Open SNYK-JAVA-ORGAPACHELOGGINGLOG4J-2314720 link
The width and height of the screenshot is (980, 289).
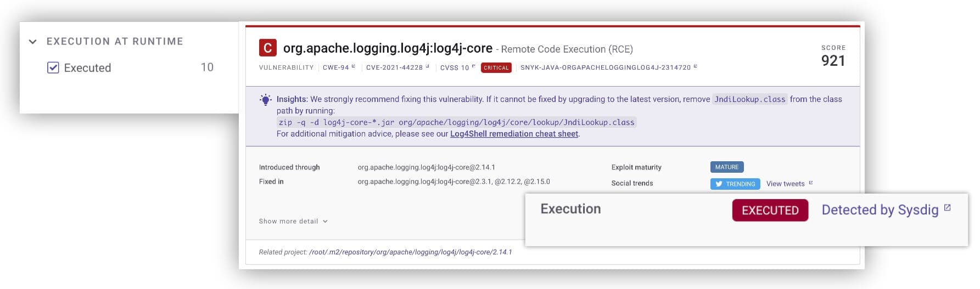(606, 67)
